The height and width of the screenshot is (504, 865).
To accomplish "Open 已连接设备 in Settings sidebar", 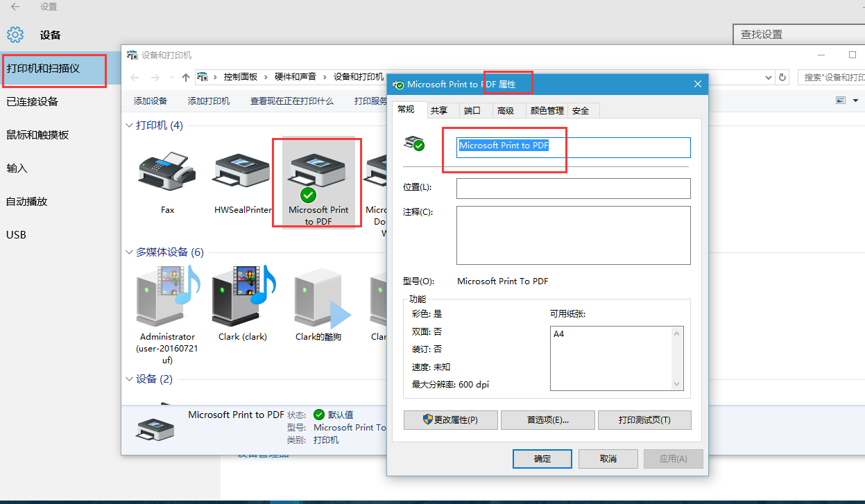I will click(x=60, y=102).
